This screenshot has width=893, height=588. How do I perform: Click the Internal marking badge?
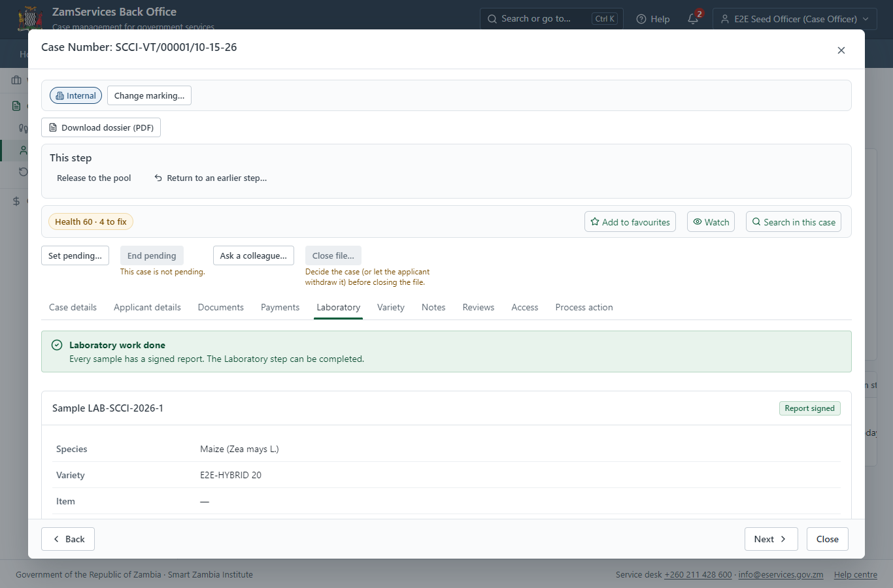[76, 95]
